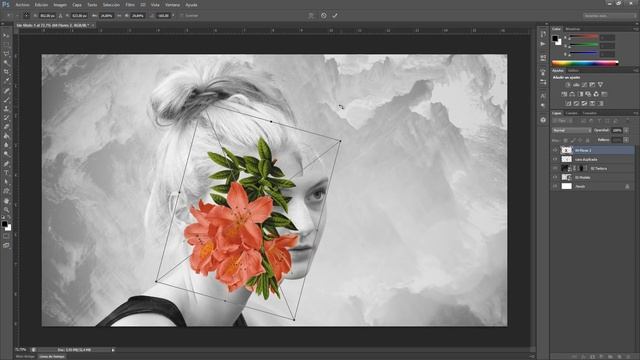Viewport: 640px width, 360px height.
Task: Add a Curves adjustment
Action: [x=584, y=84]
